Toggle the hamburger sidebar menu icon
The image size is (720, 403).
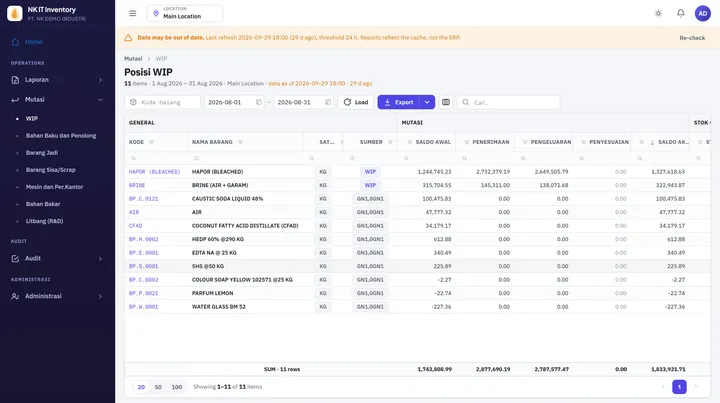click(133, 13)
